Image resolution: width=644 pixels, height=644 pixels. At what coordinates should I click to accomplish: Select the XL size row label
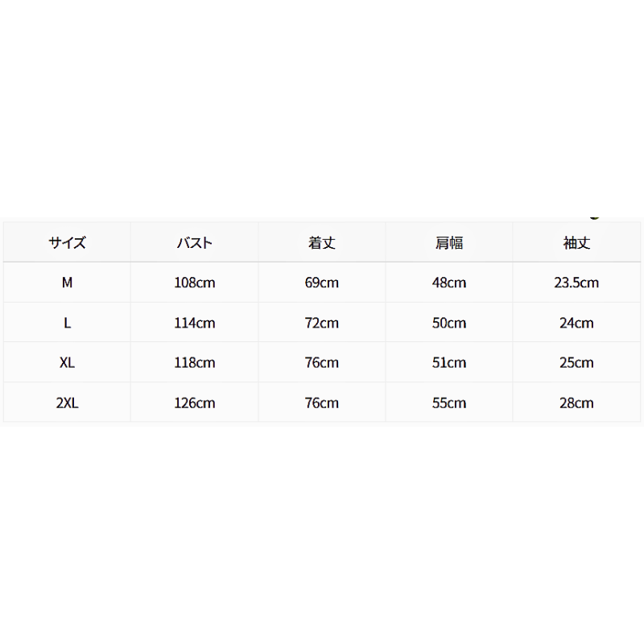67,363
